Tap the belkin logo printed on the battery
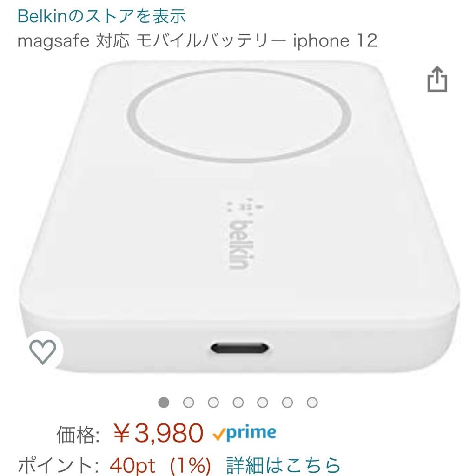 (x=241, y=234)
